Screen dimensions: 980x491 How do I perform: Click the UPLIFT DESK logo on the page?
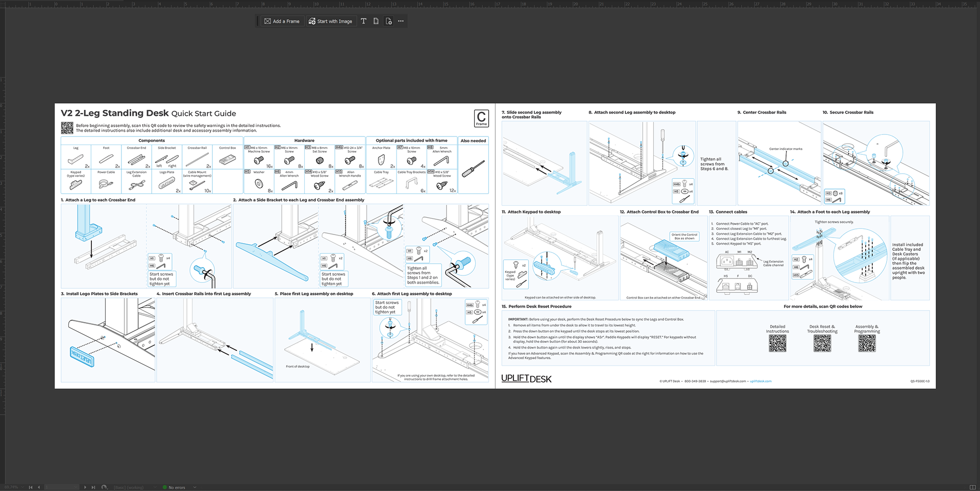tap(526, 379)
